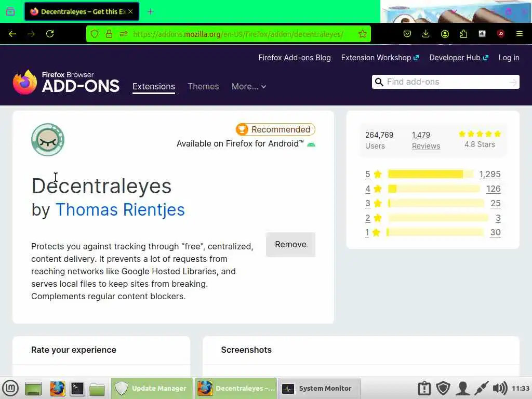The image size is (532, 399).
Task: Click the Rate your experience heading
Action: (x=74, y=350)
